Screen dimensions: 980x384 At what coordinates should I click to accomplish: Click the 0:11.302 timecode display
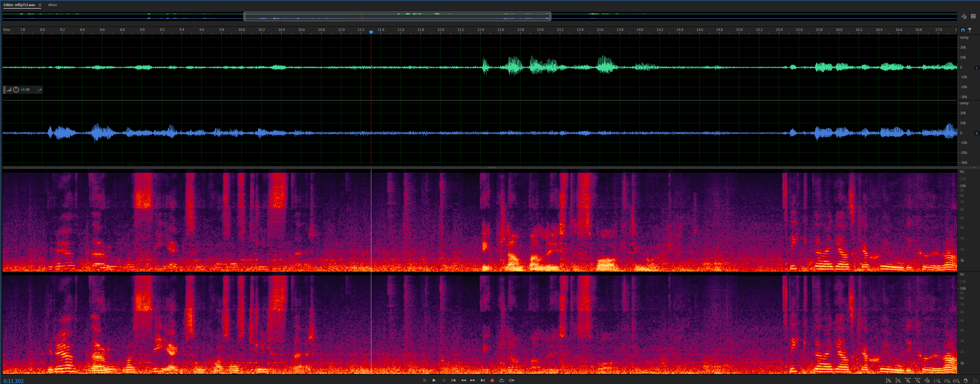click(14, 381)
